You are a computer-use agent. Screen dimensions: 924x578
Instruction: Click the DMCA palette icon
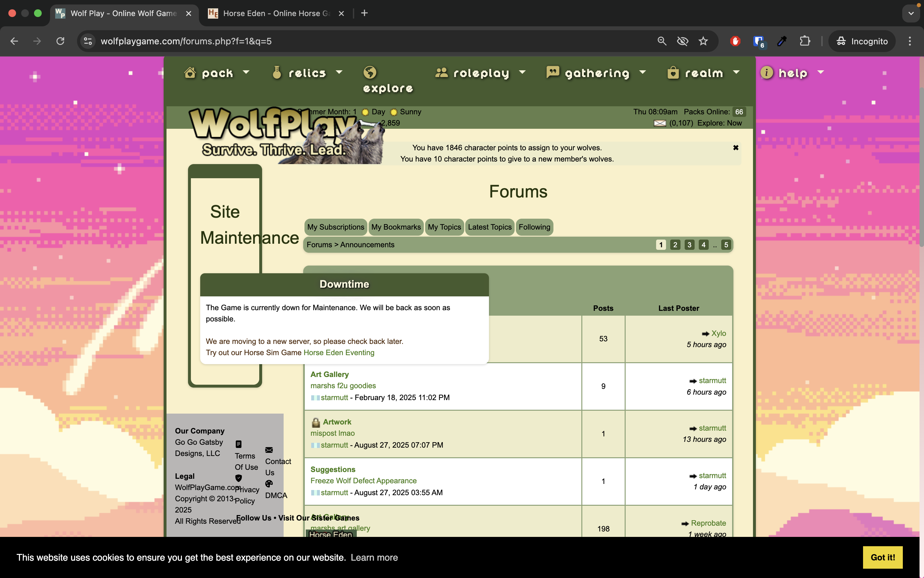[269, 484]
